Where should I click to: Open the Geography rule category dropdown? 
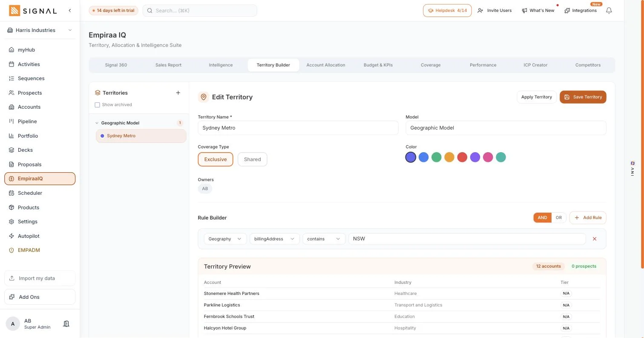pyautogui.click(x=225, y=239)
